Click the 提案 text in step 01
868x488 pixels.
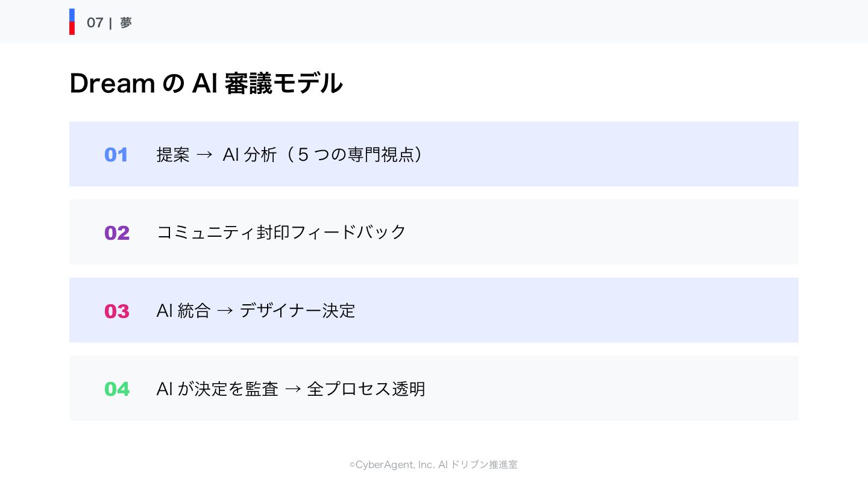point(173,155)
